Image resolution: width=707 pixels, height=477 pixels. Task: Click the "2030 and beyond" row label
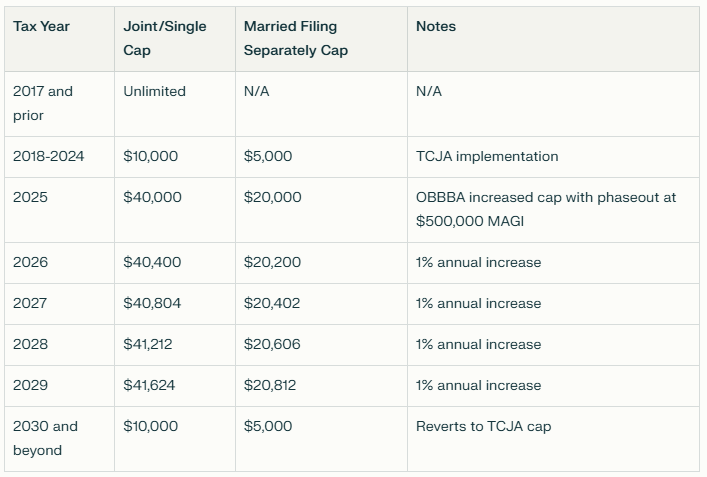(x=45, y=438)
